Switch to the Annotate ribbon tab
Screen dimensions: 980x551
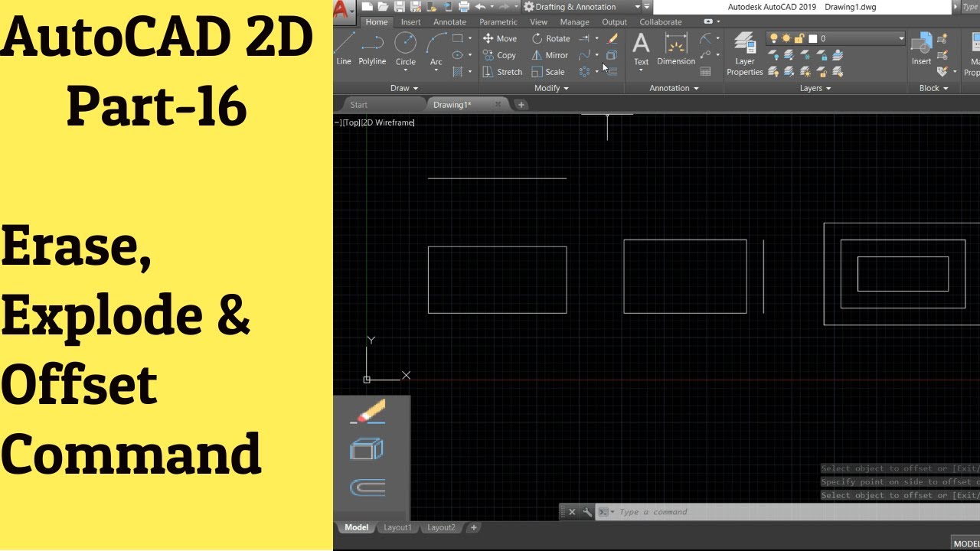click(x=450, y=22)
